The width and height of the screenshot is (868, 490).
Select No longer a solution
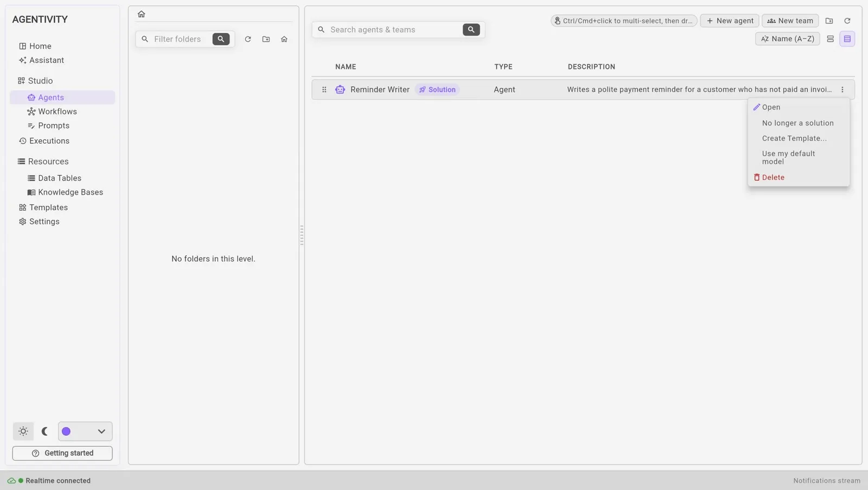click(799, 123)
